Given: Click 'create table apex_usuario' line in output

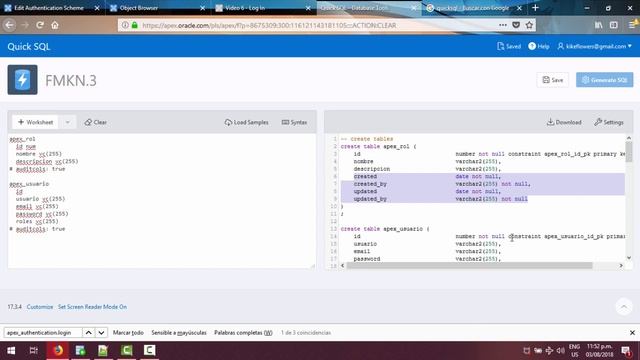Looking at the screenshot, I should [385, 229].
